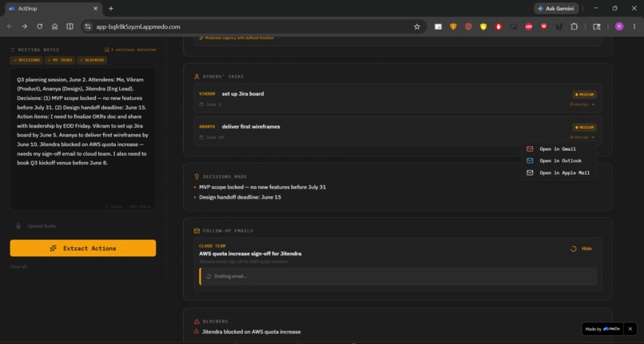Click the CLOUD TEAM recipient label

(x=213, y=247)
